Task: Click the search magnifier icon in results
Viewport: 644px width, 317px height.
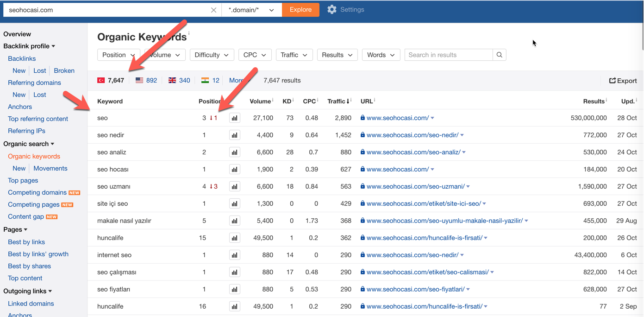Action: coord(499,55)
